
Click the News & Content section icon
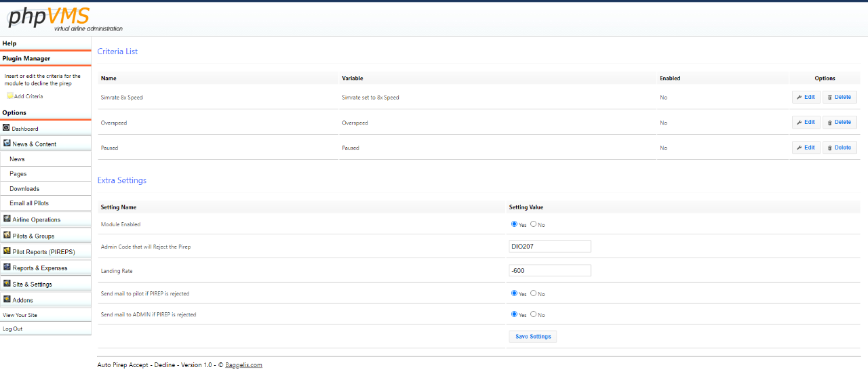pos(7,144)
